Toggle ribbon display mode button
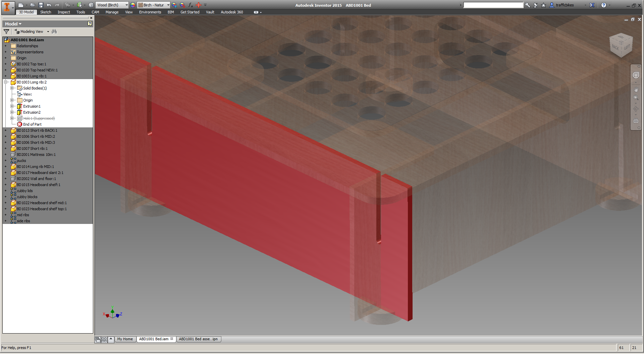The width and height of the screenshot is (644, 354). 256,12
